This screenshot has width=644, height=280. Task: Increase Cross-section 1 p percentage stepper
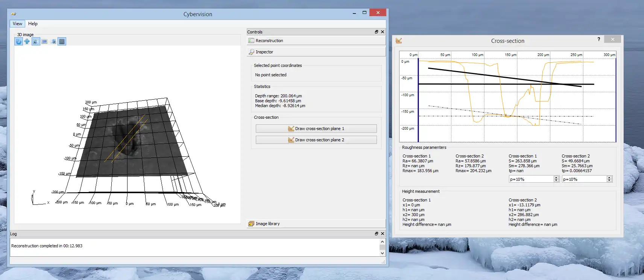[x=556, y=177]
